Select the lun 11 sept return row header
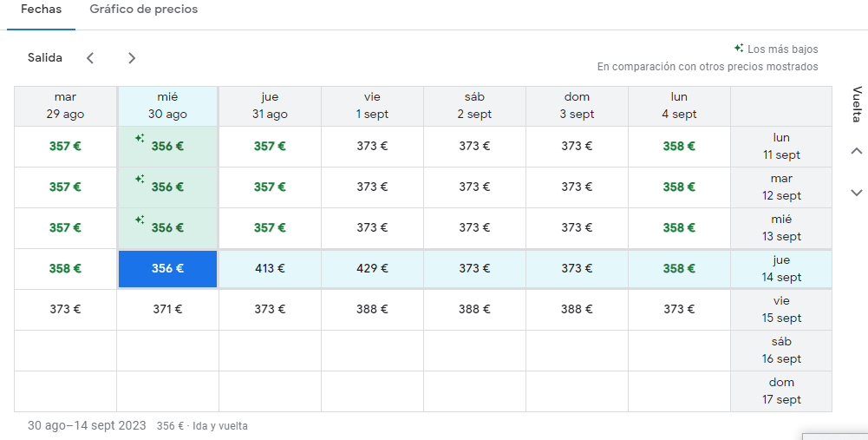868x440 pixels. [x=781, y=147]
